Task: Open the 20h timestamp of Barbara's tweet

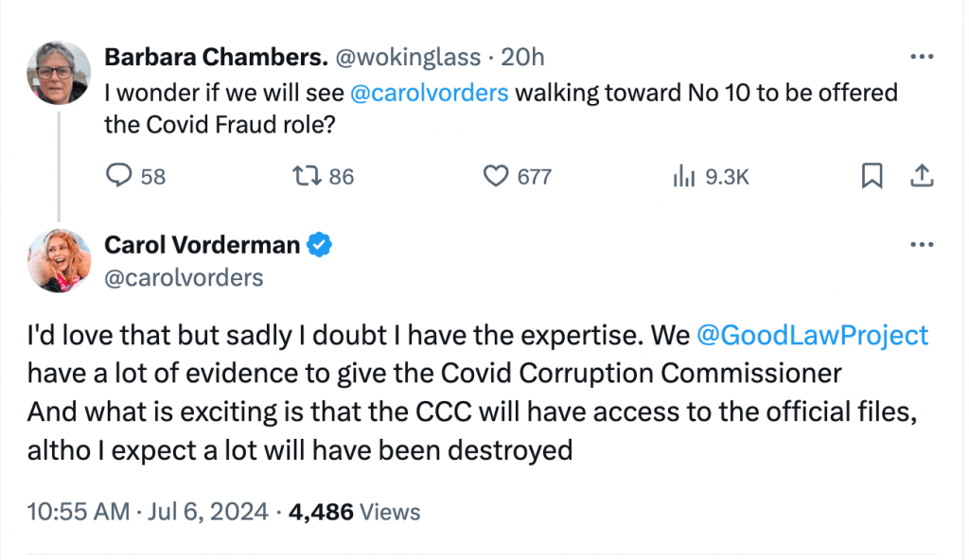Action: (x=522, y=57)
